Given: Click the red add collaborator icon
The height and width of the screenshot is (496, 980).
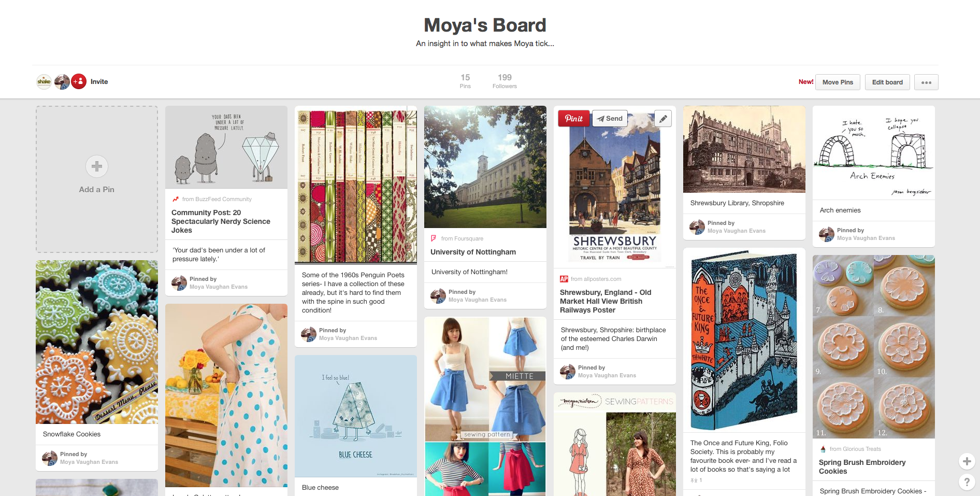Looking at the screenshot, I should [x=79, y=81].
